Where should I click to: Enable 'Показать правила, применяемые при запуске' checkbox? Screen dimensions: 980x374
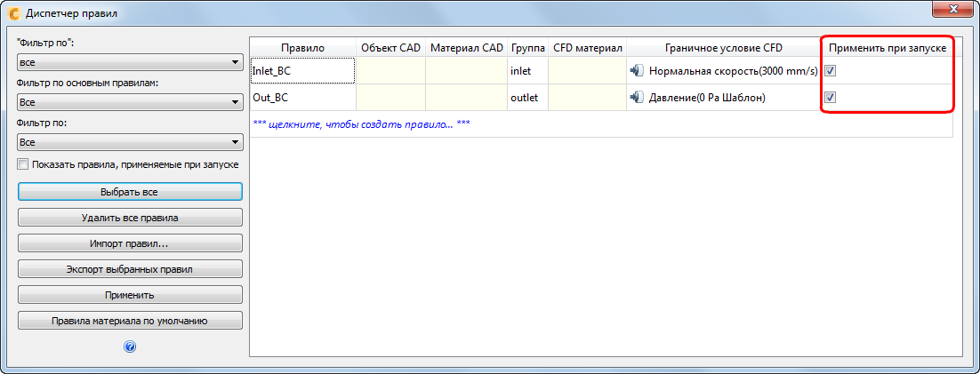(23, 164)
